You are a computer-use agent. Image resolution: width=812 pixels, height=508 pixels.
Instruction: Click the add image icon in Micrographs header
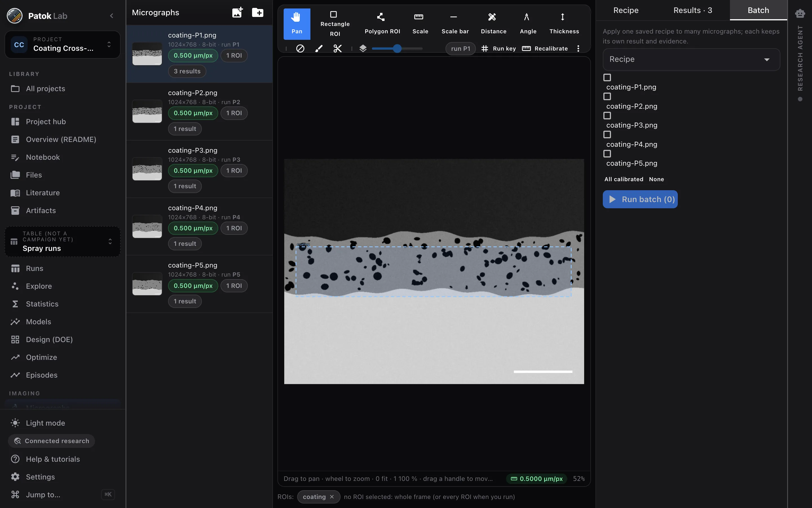pos(237,12)
